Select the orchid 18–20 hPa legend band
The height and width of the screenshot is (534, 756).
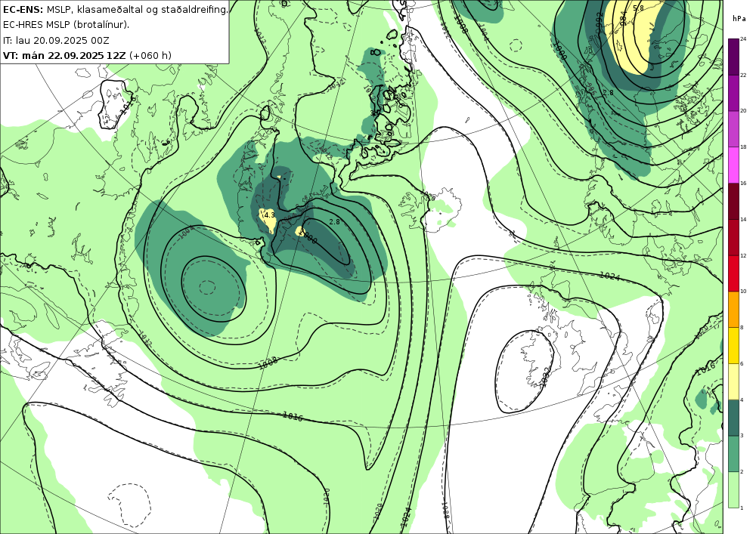(x=733, y=128)
